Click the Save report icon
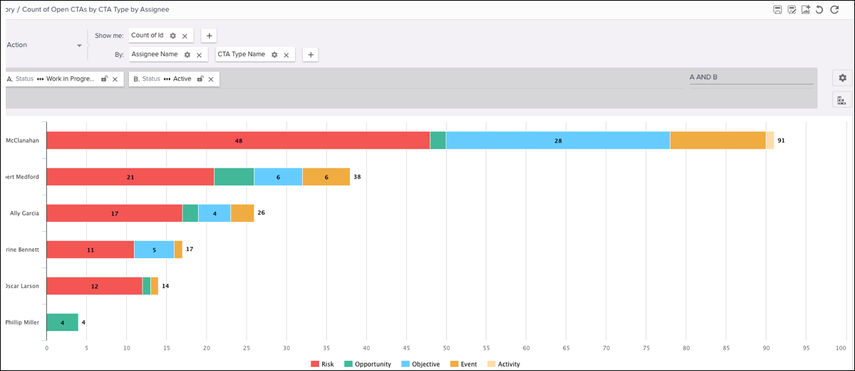 (x=778, y=10)
